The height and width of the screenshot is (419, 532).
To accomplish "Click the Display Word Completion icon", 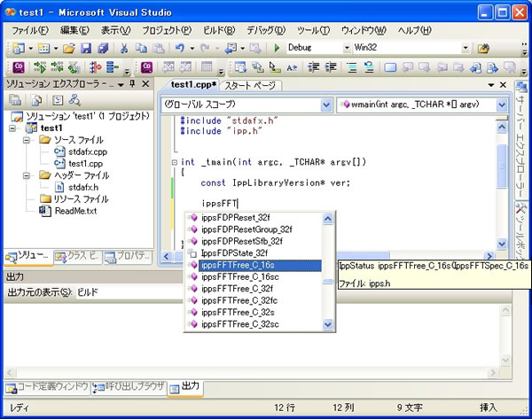I will click(292, 67).
